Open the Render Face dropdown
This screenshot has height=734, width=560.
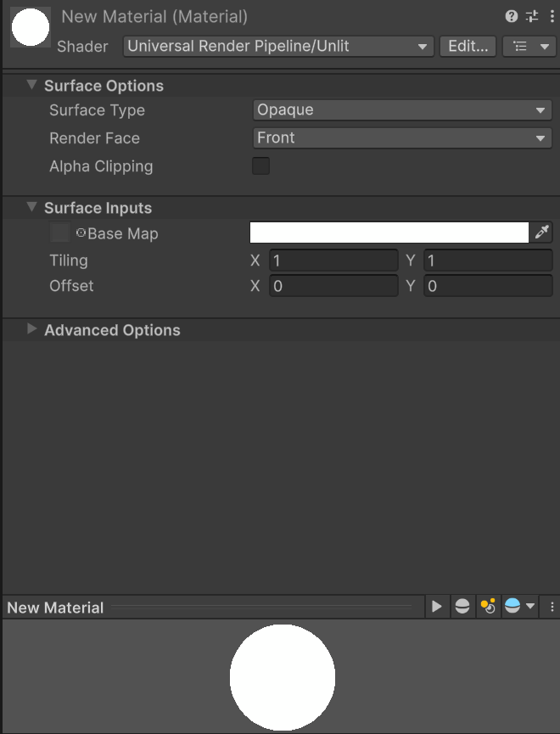tap(402, 138)
